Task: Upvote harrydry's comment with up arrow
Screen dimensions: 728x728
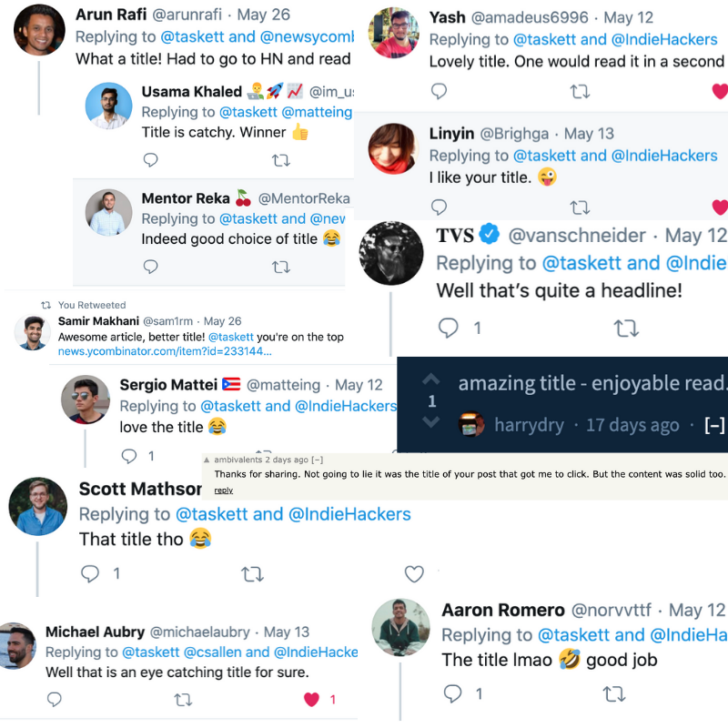Action: 430,379
